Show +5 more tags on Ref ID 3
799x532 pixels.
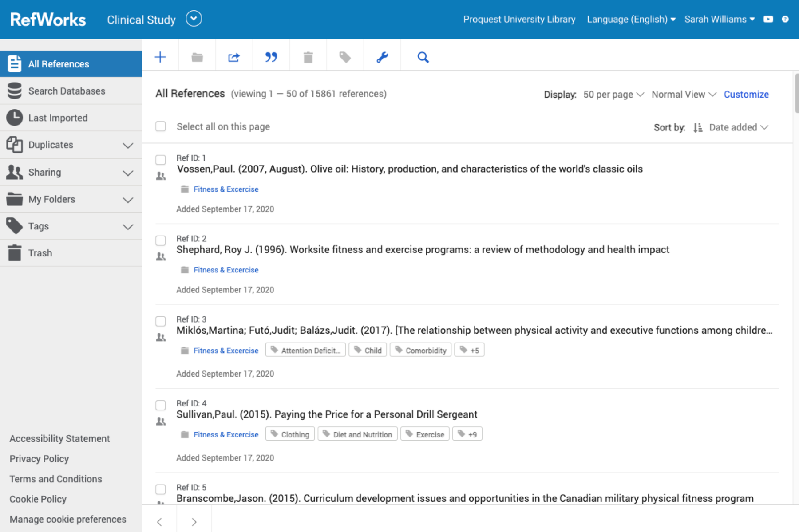tap(469, 350)
